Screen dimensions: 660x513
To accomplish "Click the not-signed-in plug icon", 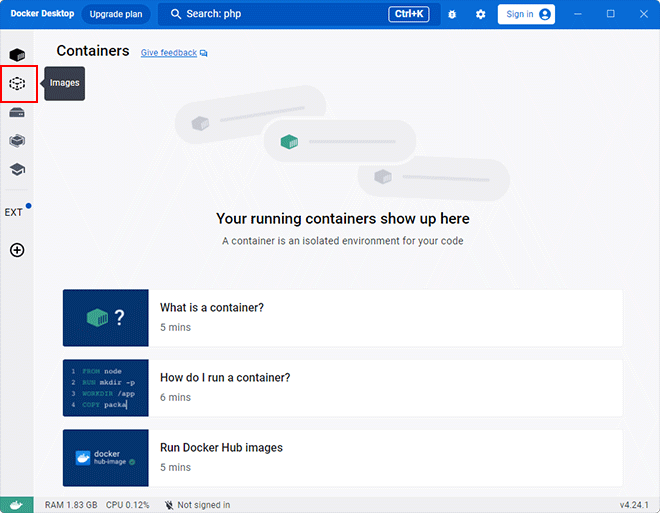I will click(169, 505).
